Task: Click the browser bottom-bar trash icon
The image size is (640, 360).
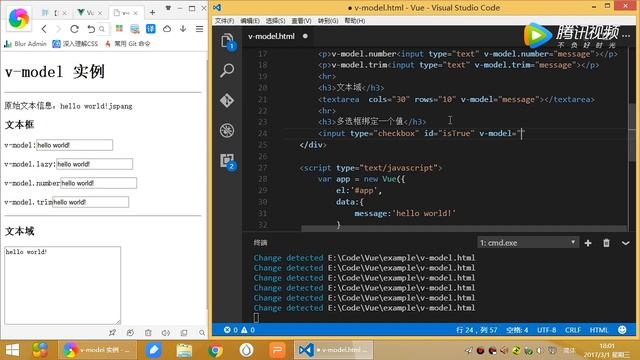Action: coord(148,333)
